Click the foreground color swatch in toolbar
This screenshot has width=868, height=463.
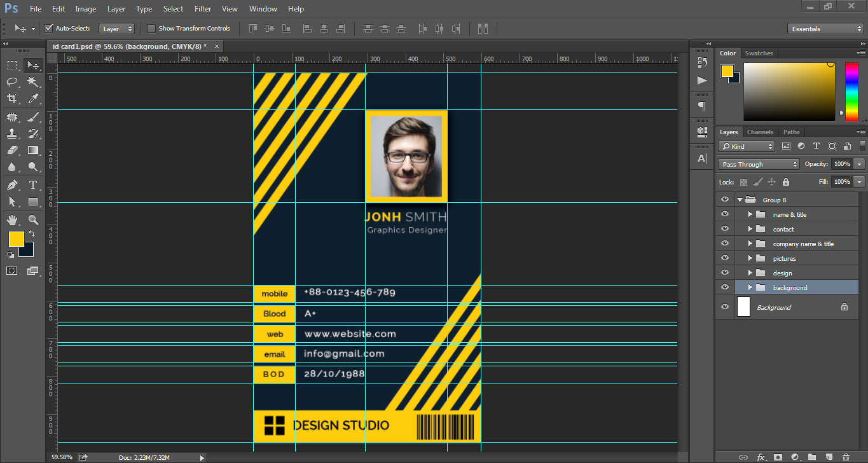pos(16,239)
